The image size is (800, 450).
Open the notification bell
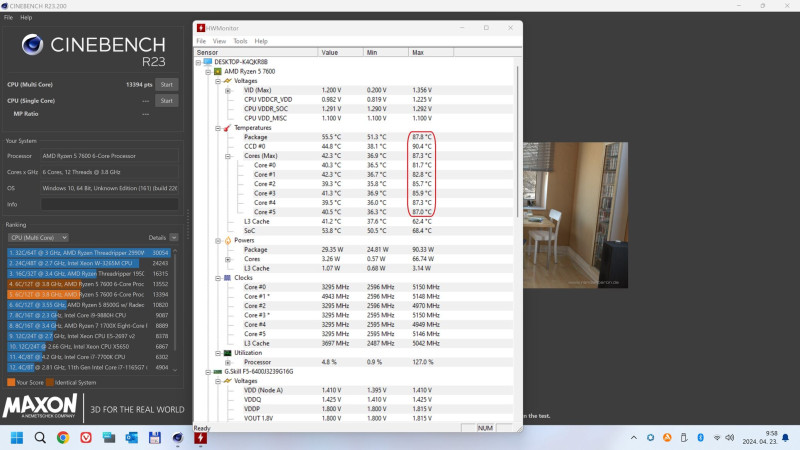click(x=786, y=438)
